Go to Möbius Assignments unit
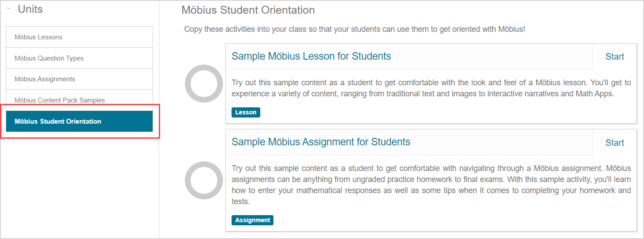 coord(45,79)
